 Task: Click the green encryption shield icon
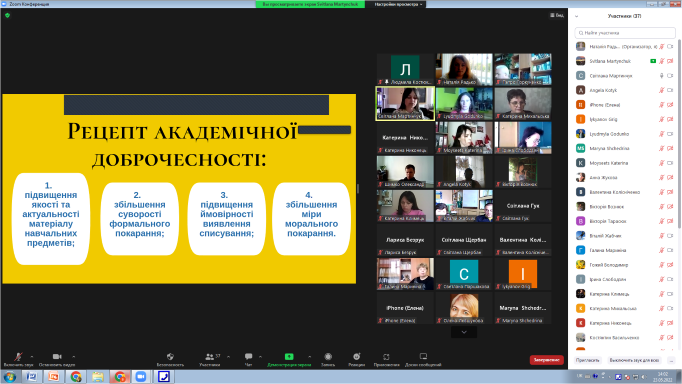tap(7, 15)
